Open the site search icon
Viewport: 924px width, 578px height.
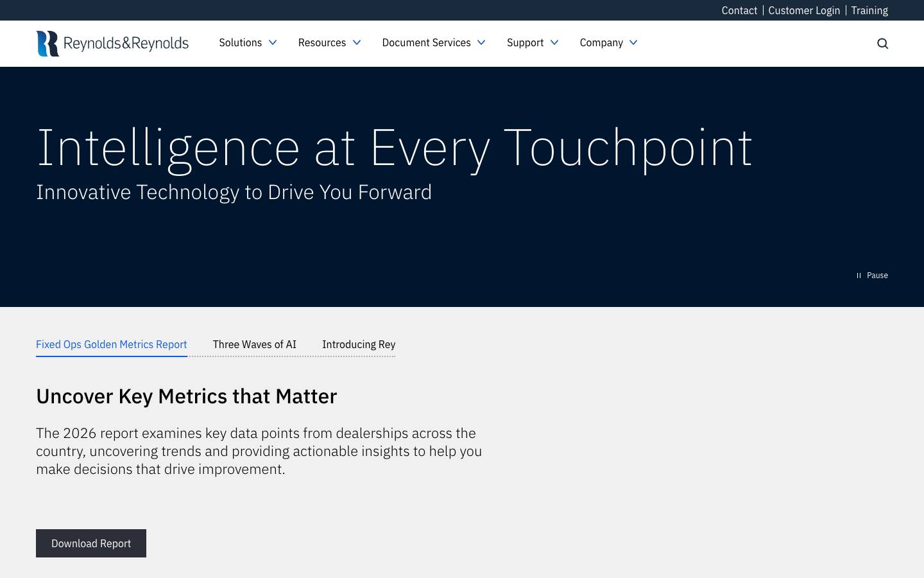pyautogui.click(x=883, y=44)
